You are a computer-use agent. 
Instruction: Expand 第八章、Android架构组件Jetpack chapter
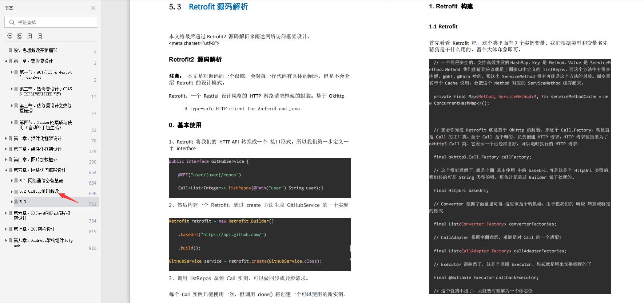coord(6,240)
